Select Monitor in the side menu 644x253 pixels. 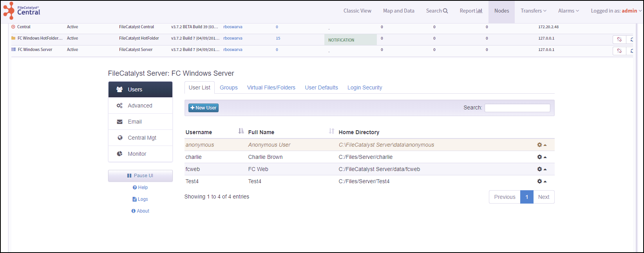[140, 154]
